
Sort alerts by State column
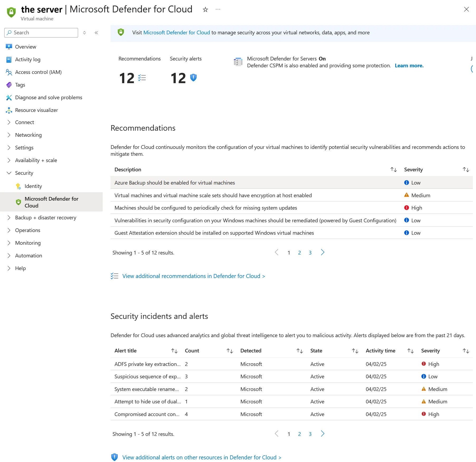(x=355, y=351)
